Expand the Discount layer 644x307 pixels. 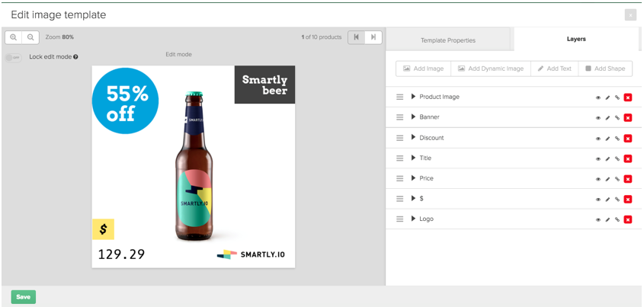413,137
